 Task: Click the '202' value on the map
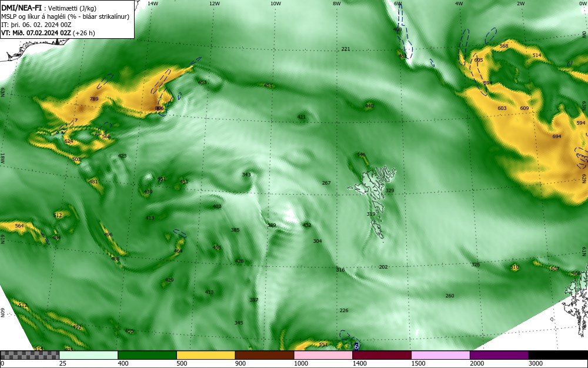[383, 267]
